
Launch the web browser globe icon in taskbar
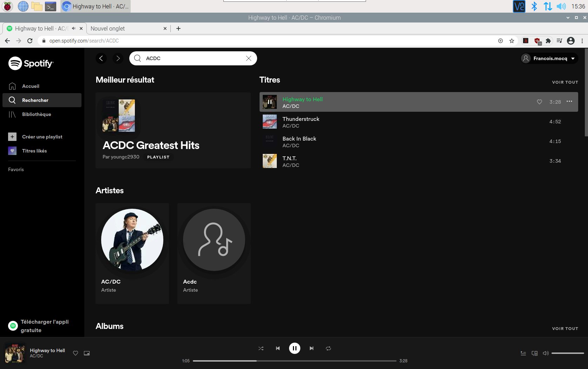click(23, 6)
